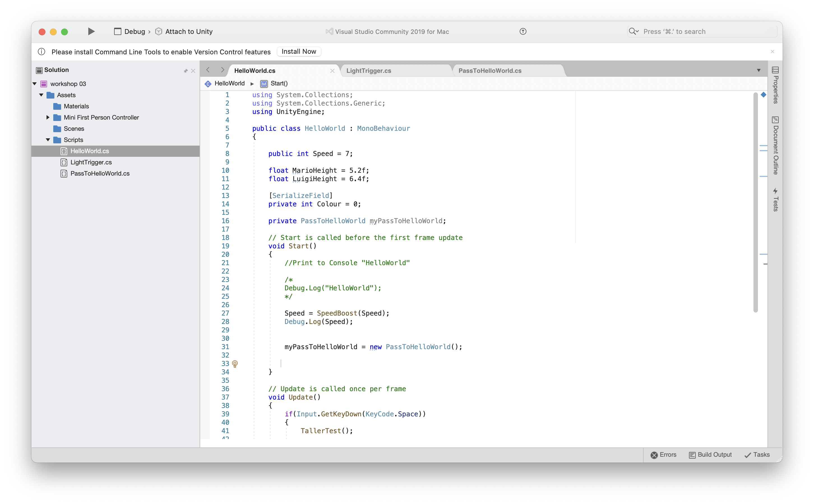This screenshot has height=504, width=814.
Task: Show the Errors pad
Action: coord(663,455)
